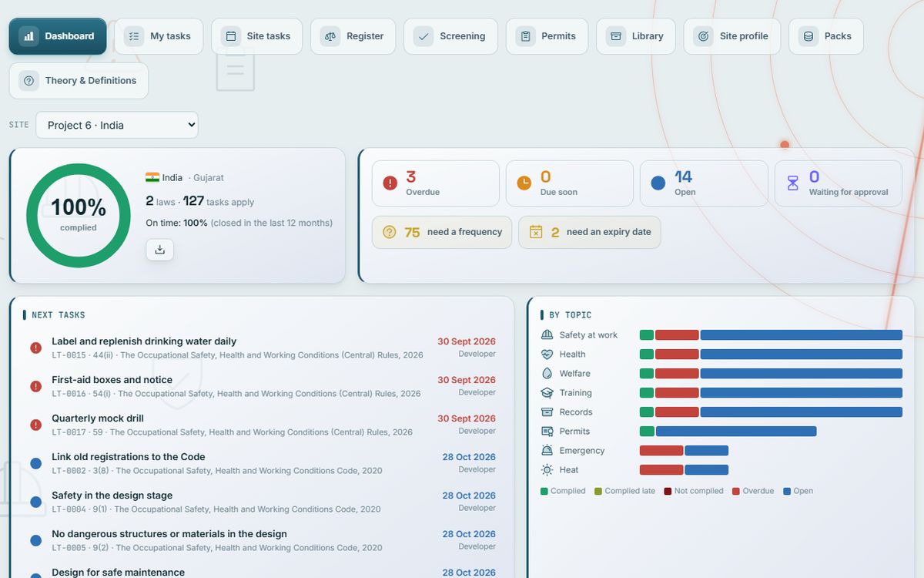Screen dimensions: 924x578
Task: Click the 100% complied progress ring
Action: 79,216
